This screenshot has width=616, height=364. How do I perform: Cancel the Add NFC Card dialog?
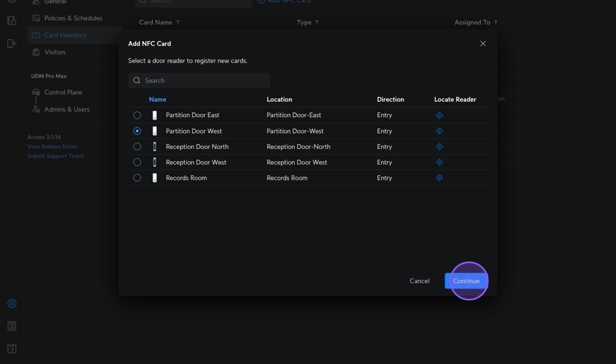tap(419, 281)
